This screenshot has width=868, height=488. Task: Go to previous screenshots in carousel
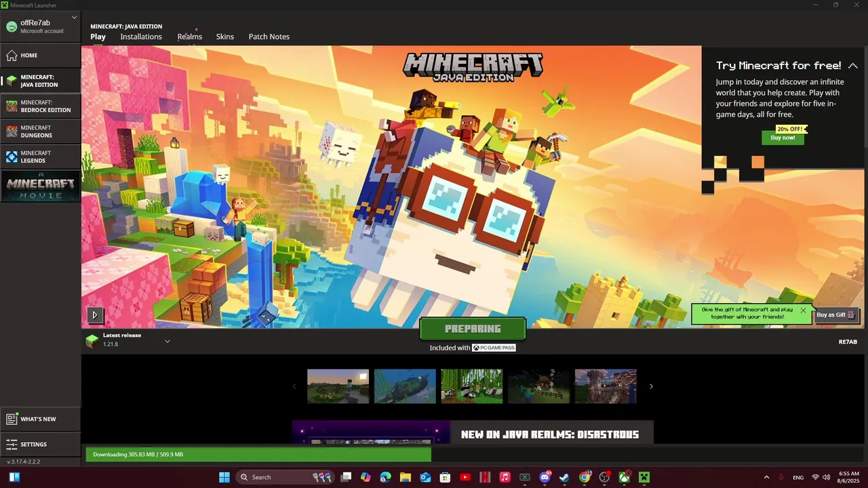[294, 386]
